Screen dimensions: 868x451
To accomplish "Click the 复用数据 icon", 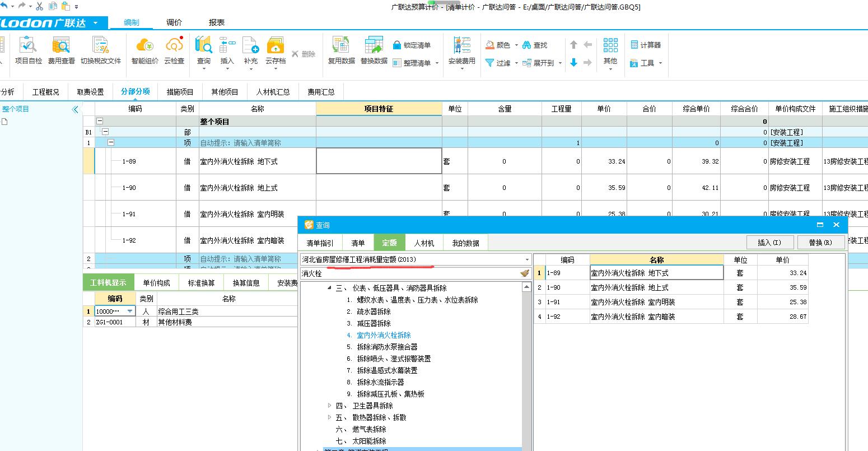I will tap(342, 51).
